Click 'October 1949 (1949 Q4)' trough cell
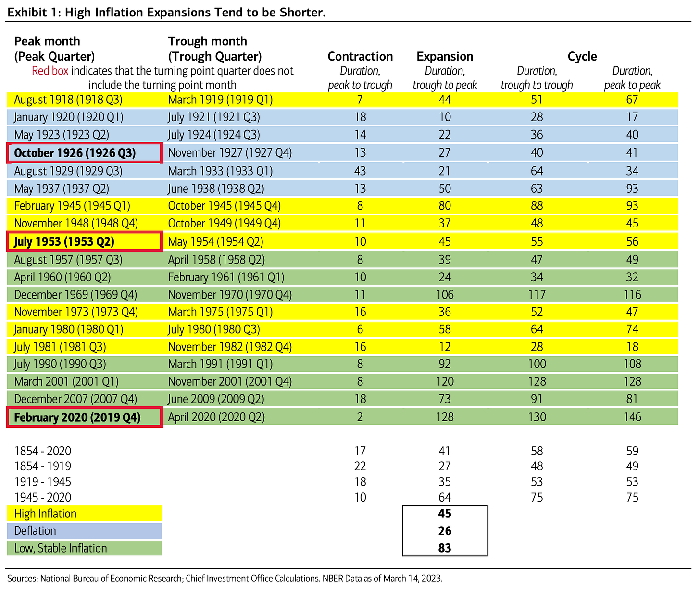The width and height of the screenshot is (700, 592). (224, 223)
